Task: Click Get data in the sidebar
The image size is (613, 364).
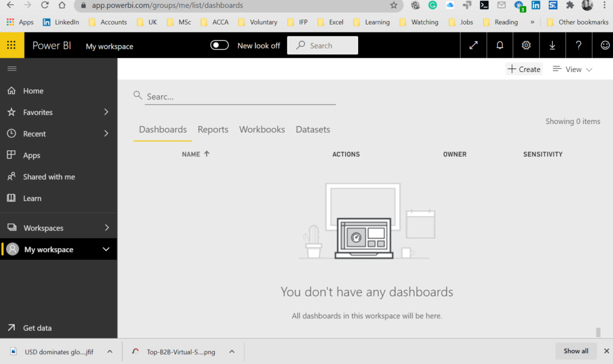Action: click(x=37, y=328)
